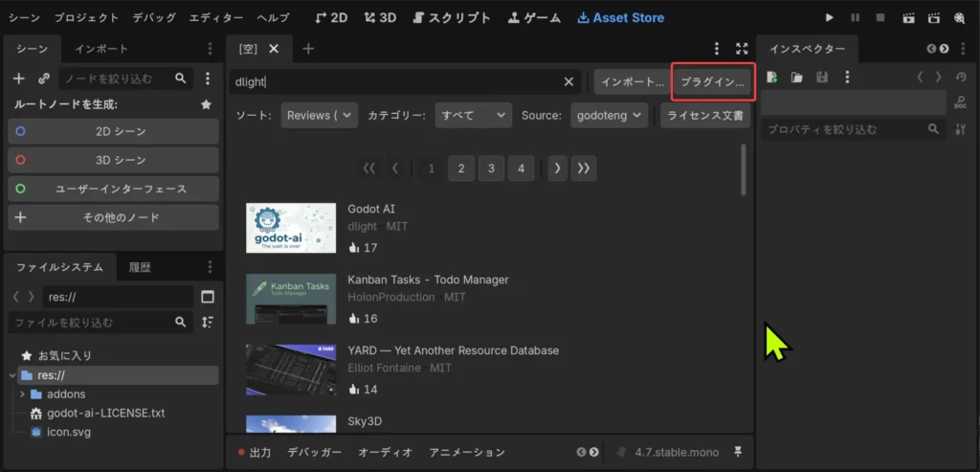Toggle distraction-free mode expand icon
The width and height of the screenshot is (980, 472).
(742, 49)
